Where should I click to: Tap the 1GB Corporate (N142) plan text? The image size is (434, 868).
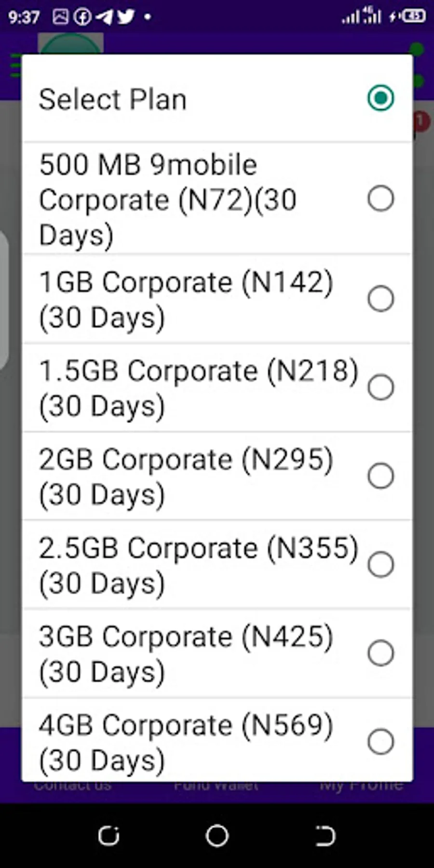(x=186, y=299)
